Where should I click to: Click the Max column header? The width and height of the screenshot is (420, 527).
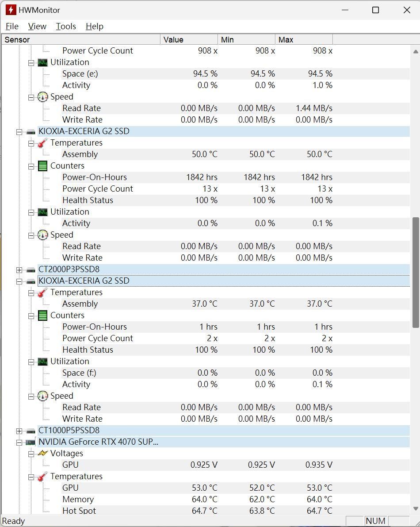pyautogui.click(x=303, y=39)
